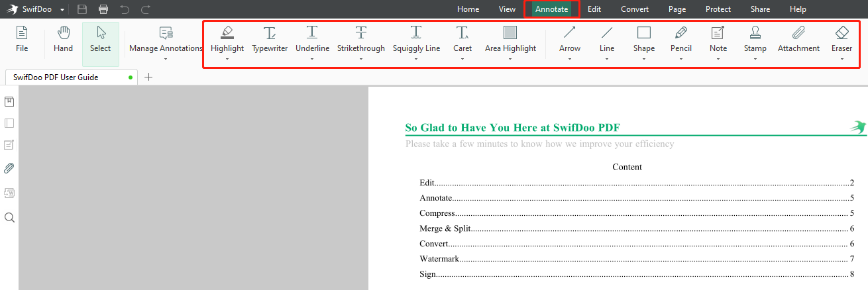Open the bookmarks sidebar panel
Viewport: 868px width, 290px height.
tap(9, 101)
